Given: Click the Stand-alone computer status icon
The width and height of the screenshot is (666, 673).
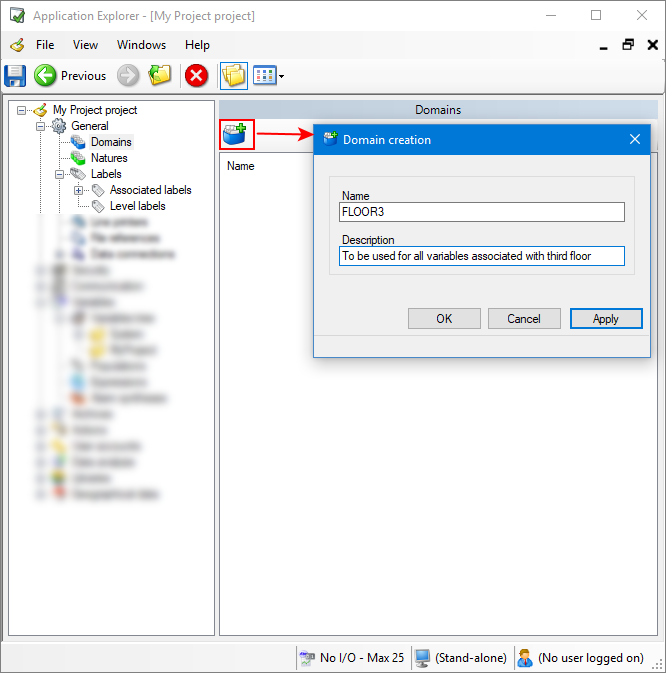Looking at the screenshot, I should [423, 658].
